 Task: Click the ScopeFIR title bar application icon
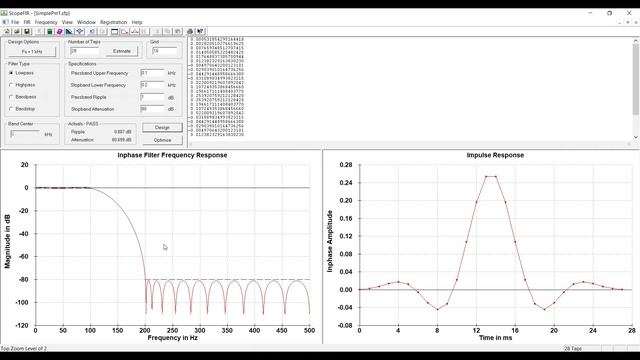coord(4,13)
